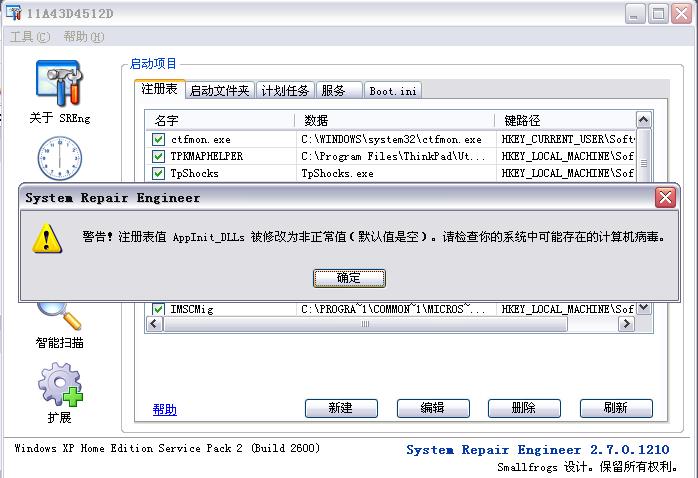Uncheck the TPKMAPHELPER checkbox

[158, 156]
